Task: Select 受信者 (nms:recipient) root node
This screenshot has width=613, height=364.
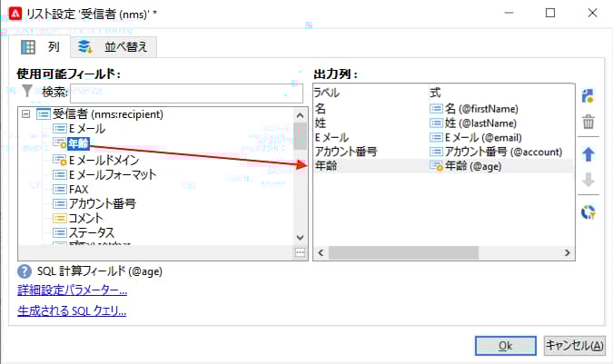Action: tap(107, 114)
